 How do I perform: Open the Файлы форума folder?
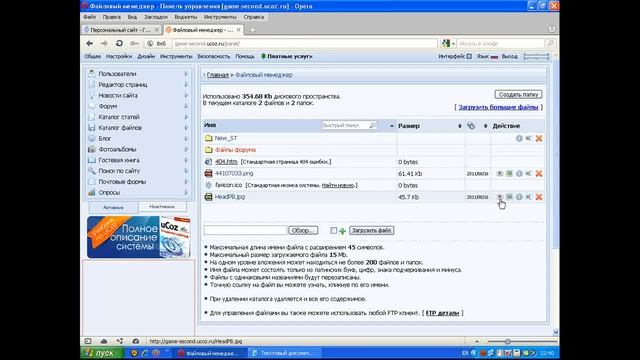point(235,150)
